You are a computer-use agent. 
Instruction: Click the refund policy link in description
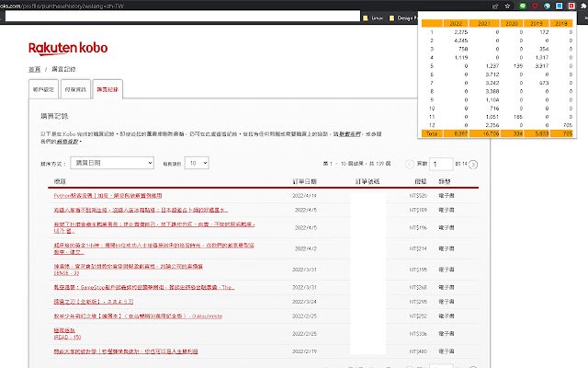pos(68,142)
